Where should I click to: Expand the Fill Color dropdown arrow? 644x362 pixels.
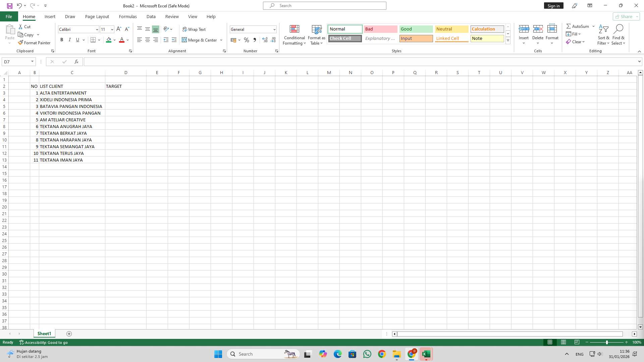(114, 40)
